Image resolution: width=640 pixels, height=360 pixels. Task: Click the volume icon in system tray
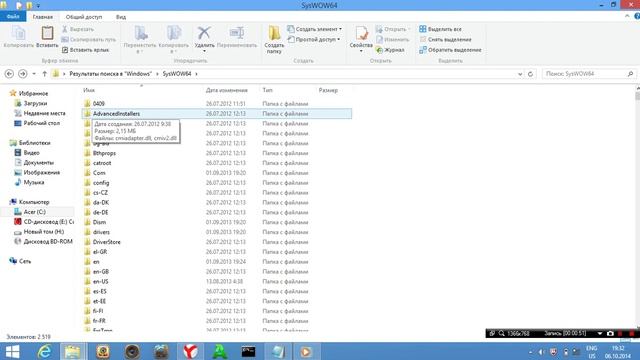[541, 352]
